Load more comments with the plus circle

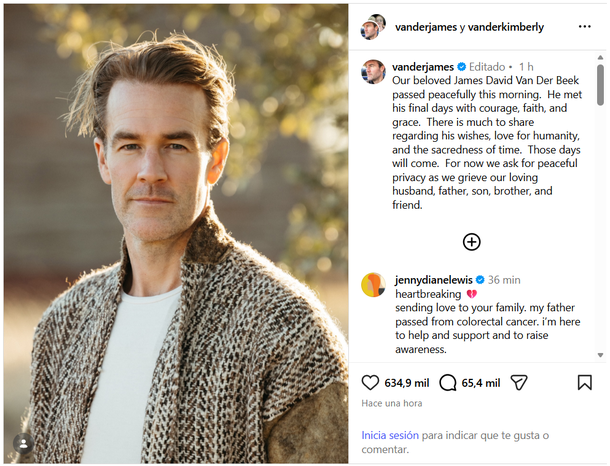472,242
